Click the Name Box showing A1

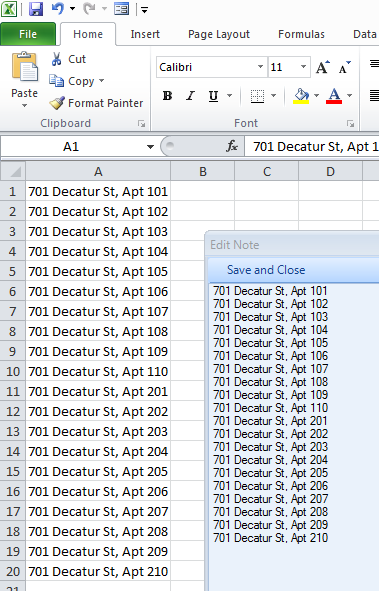(x=72, y=146)
